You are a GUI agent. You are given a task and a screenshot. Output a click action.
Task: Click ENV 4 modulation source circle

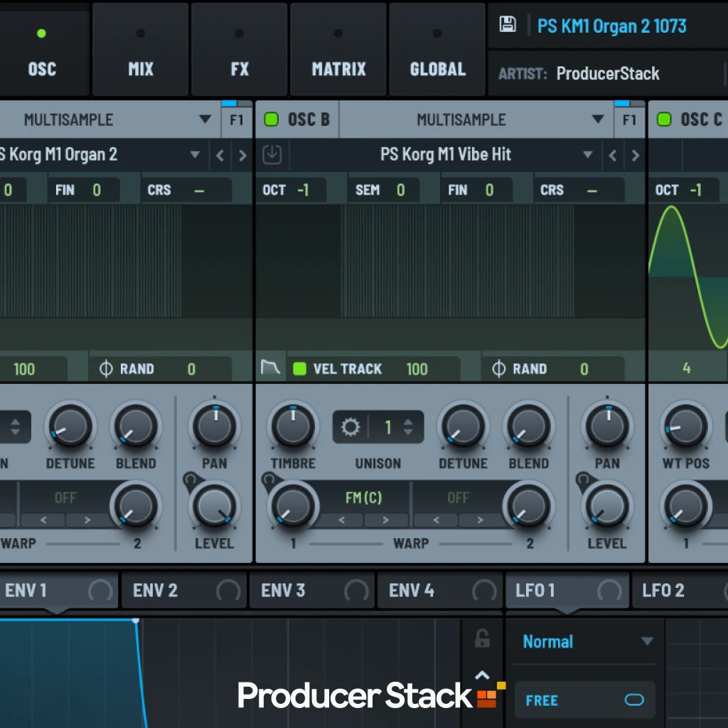point(484,591)
